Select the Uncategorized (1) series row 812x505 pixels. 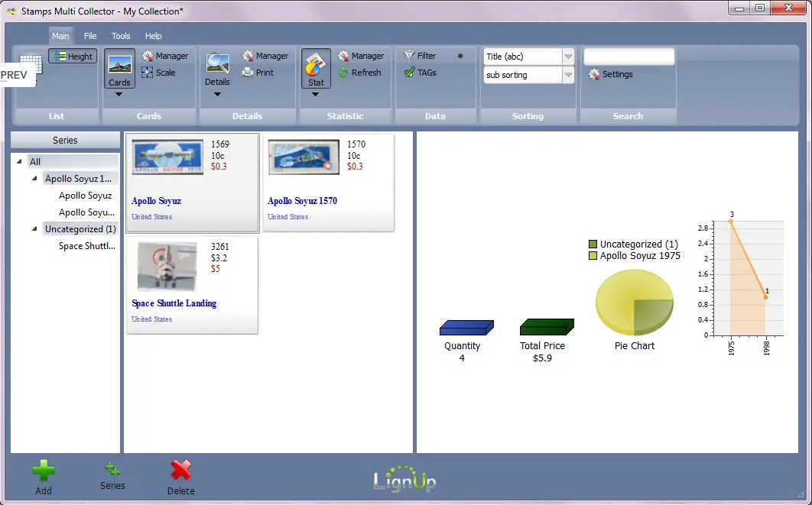pyautogui.click(x=80, y=228)
